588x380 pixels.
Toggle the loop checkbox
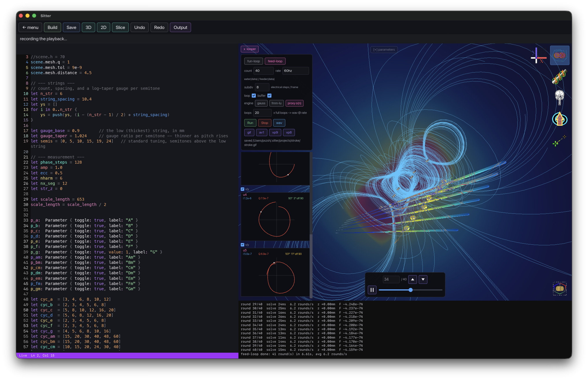[x=254, y=96]
